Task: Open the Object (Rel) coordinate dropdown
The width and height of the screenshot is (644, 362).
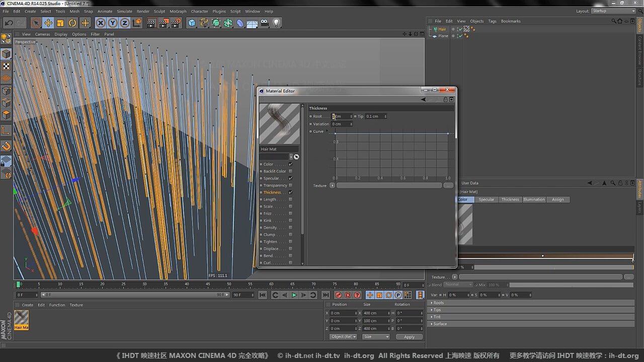Action: point(343,337)
